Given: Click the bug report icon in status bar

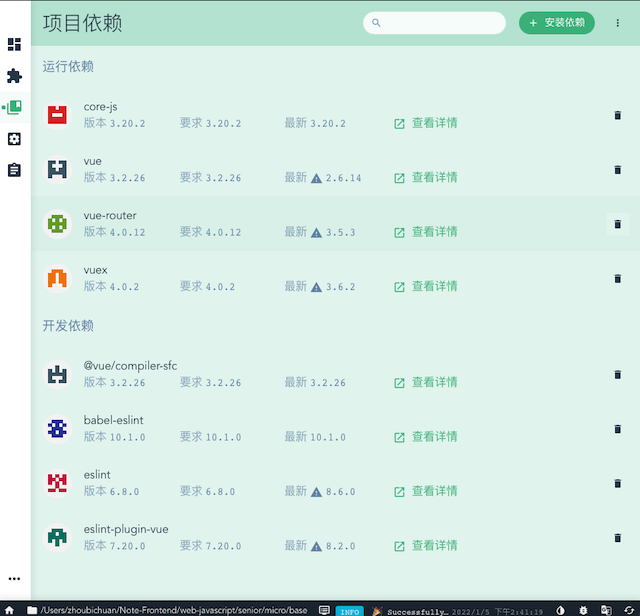Looking at the screenshot, I should pos(583,610).
